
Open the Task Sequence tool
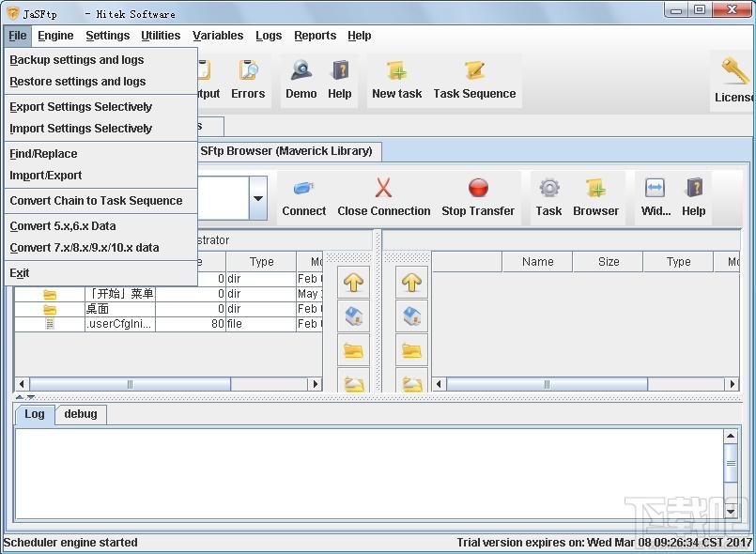(474, 80)
